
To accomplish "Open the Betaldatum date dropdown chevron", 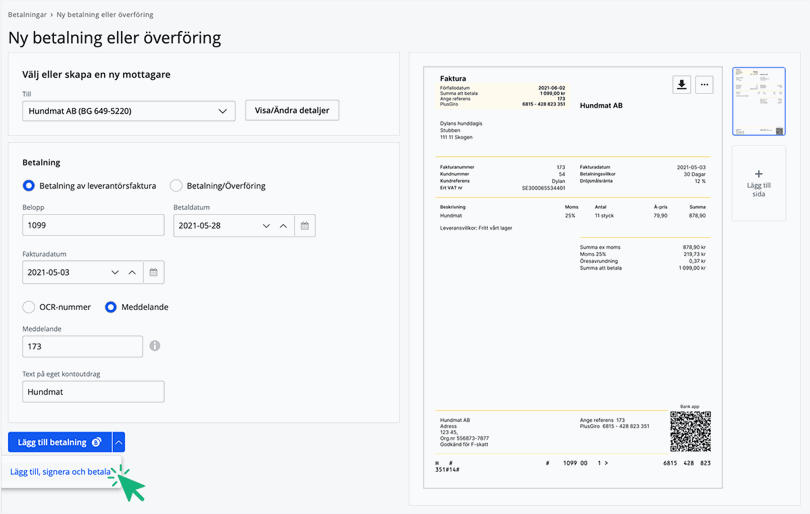I will click(266, 226).
